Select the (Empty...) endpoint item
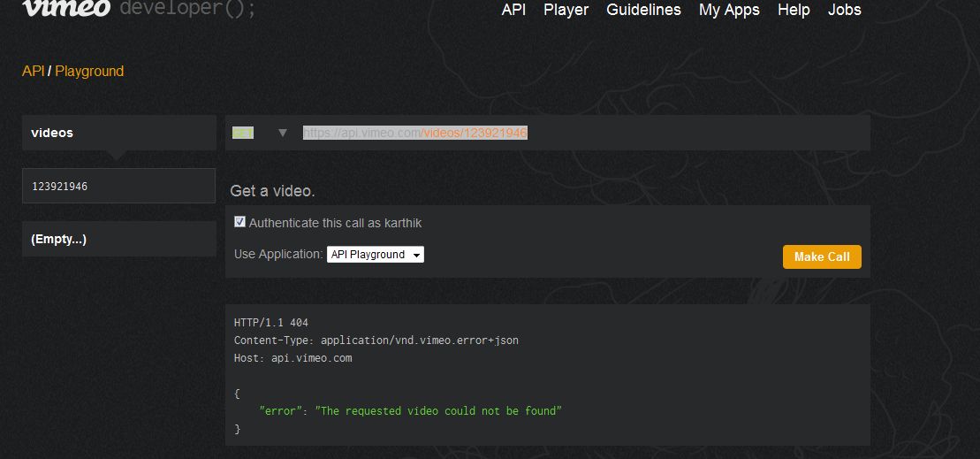Viewport: 980px width, 459px height. pos(118,239)
